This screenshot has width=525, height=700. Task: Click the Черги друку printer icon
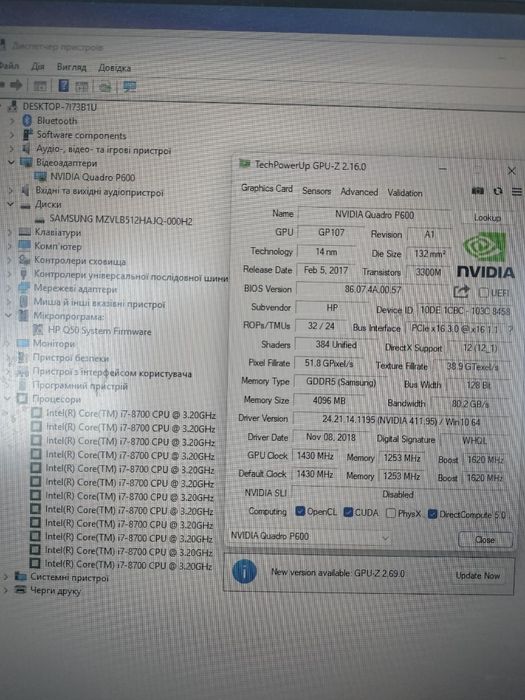[20, 590]
